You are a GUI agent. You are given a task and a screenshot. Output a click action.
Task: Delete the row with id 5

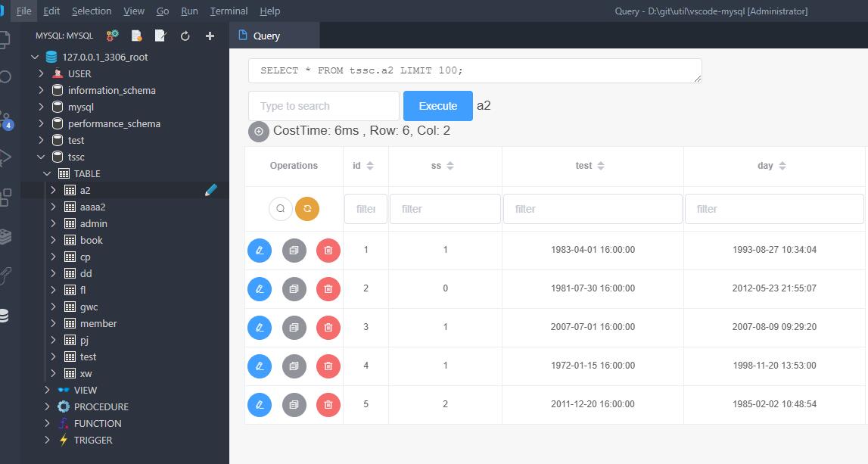(x=328, y=405)
